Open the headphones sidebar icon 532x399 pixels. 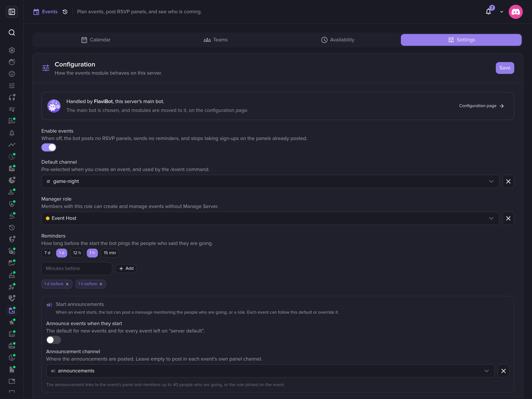pyautogui.click(x=12, y=97)
